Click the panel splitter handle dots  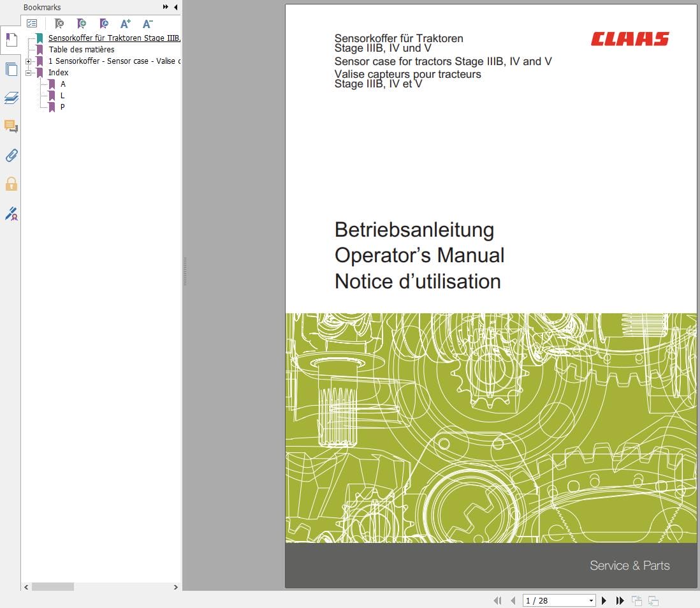pyautogui.click(x=185, y=271)
